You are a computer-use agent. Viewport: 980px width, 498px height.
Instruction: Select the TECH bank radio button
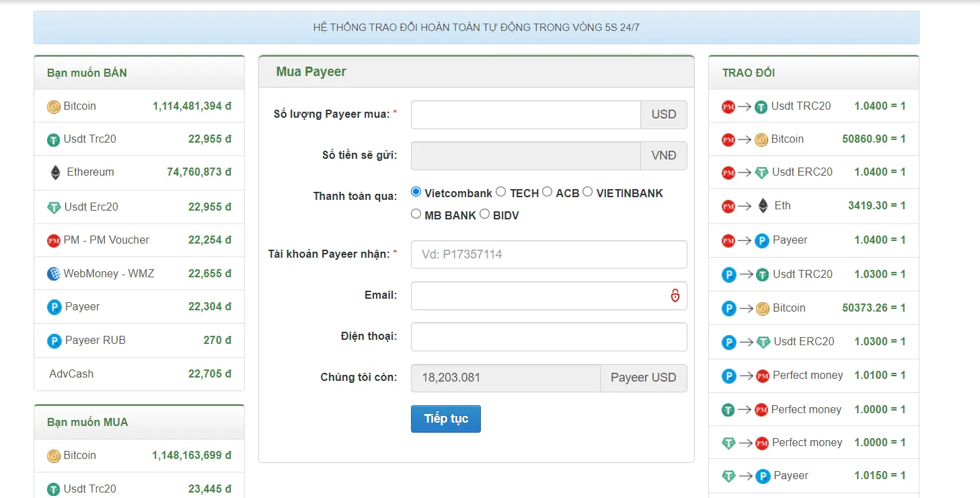pyautogui.click(x=500, y=192)
